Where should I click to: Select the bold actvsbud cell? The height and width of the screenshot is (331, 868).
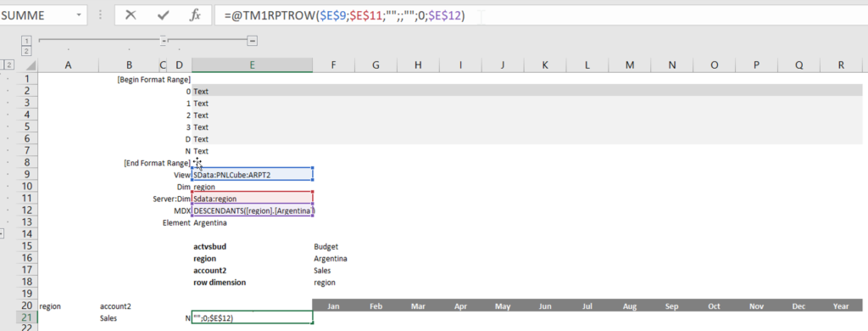(x=252, y=247)
